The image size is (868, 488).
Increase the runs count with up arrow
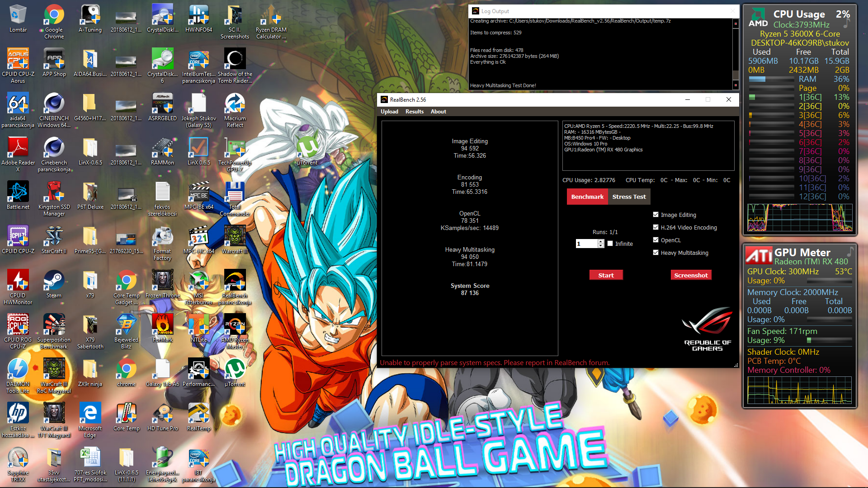[601, 242]
